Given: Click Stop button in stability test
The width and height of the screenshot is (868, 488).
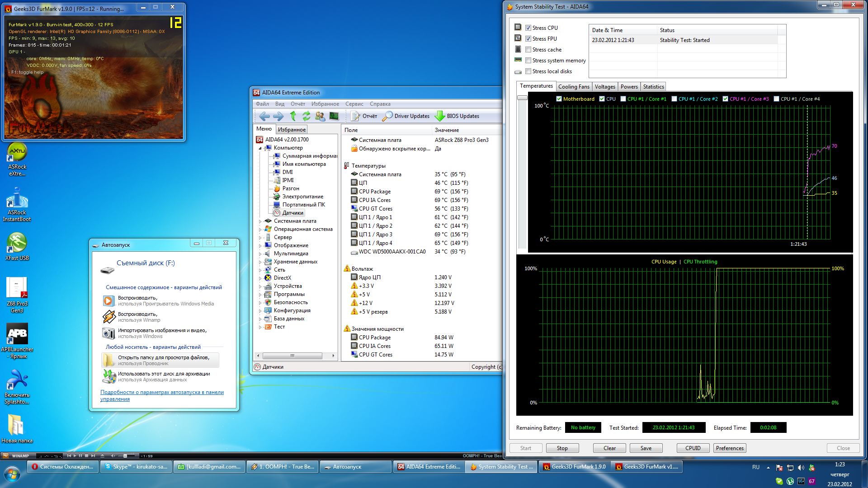Looking at the screenshot, I should 562,448.
